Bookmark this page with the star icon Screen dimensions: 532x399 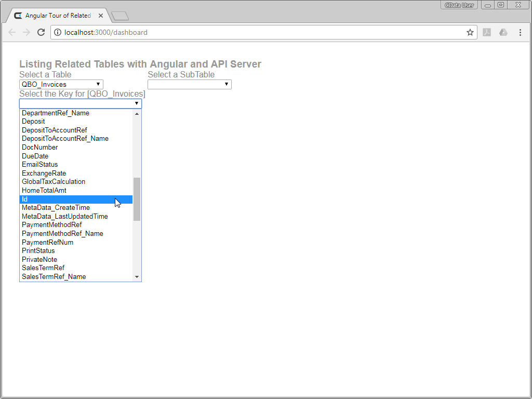point(470,32)
